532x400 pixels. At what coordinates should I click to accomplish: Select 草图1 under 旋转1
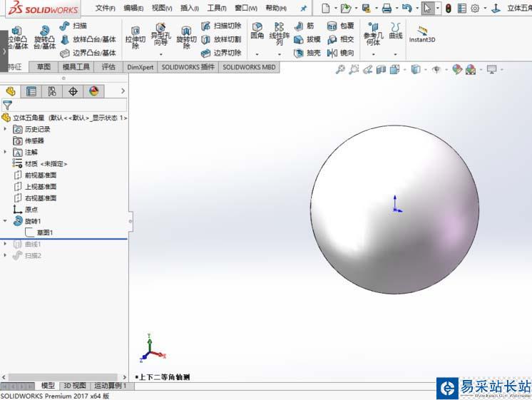[39, 232]
